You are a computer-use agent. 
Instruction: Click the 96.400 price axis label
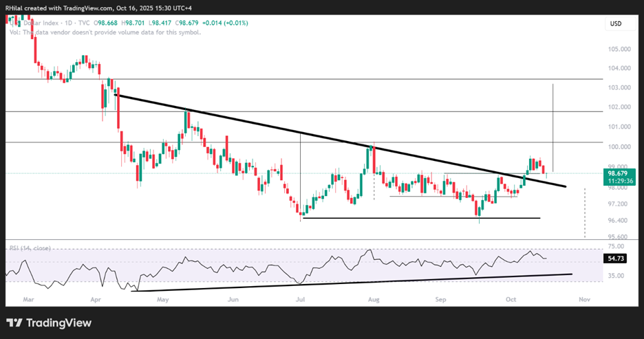click(617, 221)
